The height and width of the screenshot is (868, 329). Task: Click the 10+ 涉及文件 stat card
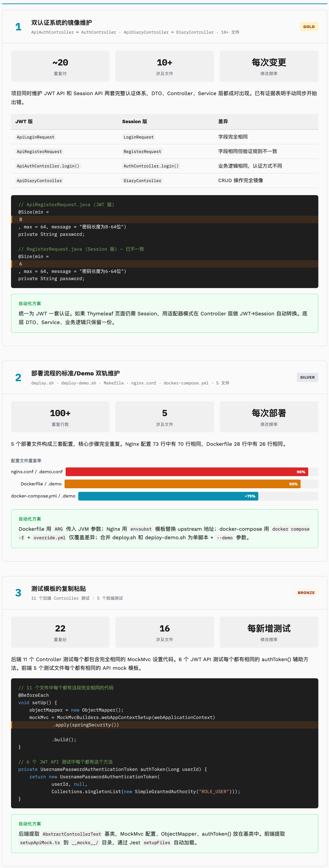[164, 66]
